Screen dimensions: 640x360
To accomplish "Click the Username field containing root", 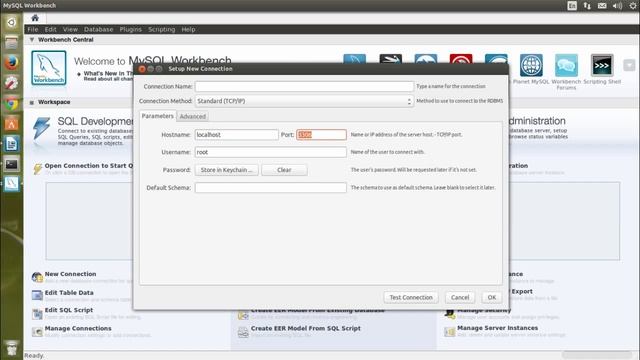I will click(x=271, y=152).
